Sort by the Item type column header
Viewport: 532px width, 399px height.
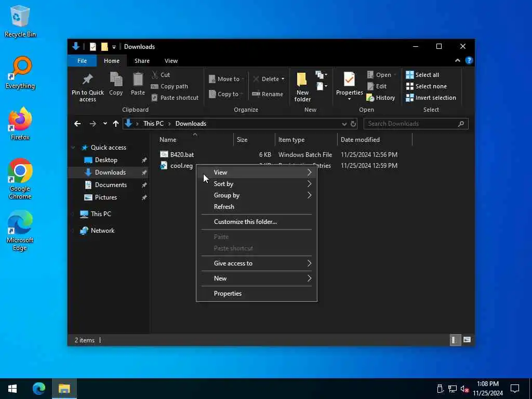[291, 139]
